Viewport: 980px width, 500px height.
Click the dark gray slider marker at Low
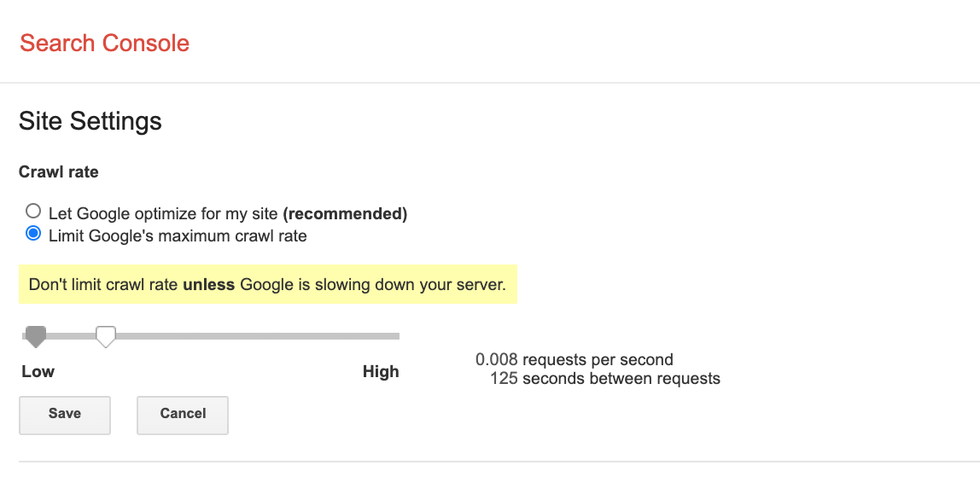[35, 337]
